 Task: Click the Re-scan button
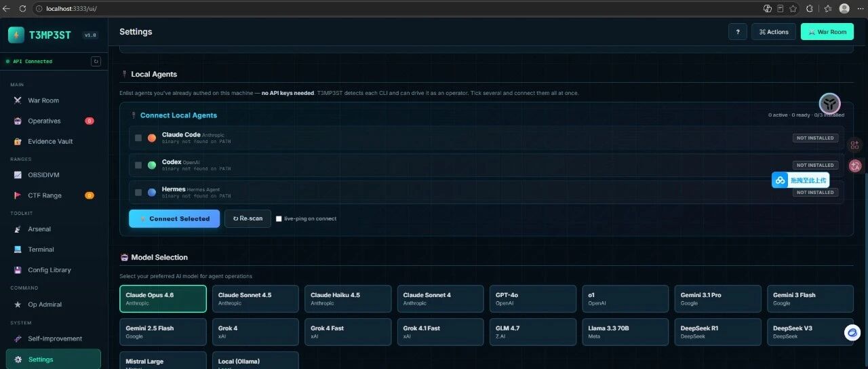tap(248, 218)
